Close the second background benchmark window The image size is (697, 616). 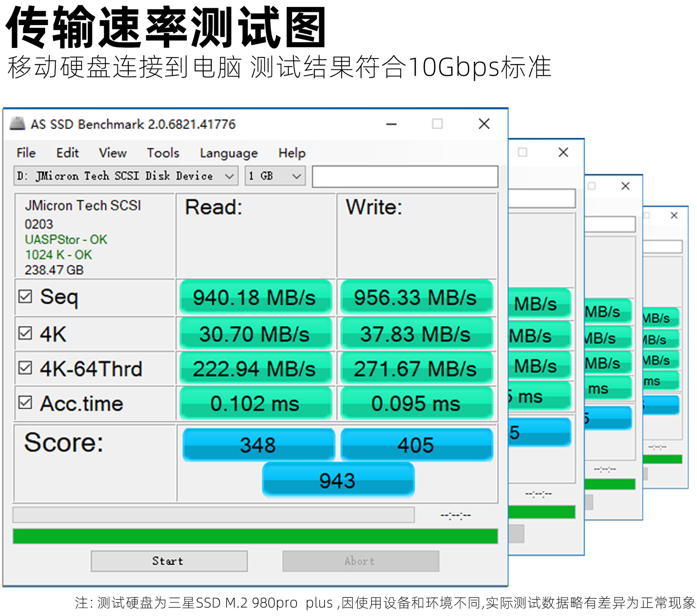563,152
